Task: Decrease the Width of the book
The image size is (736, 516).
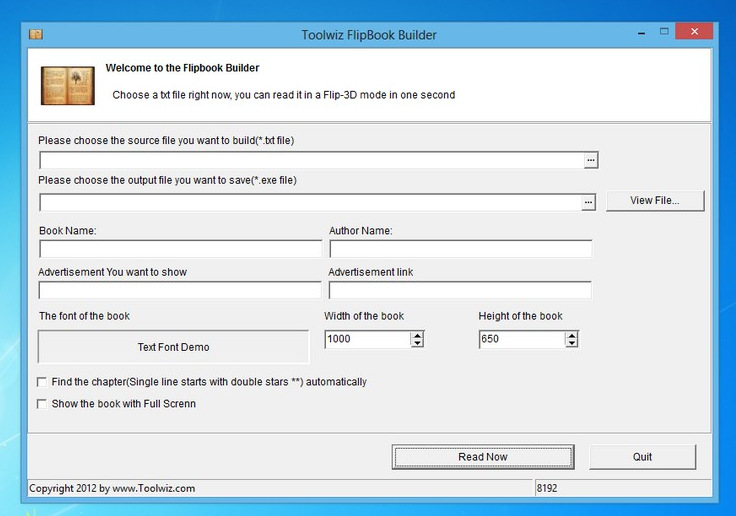Action: [417, 343]
